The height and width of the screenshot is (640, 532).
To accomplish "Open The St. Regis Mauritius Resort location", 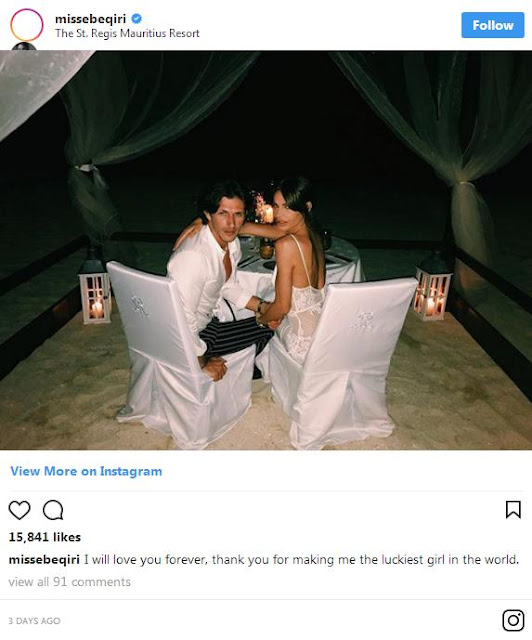I will click(127, 33).
